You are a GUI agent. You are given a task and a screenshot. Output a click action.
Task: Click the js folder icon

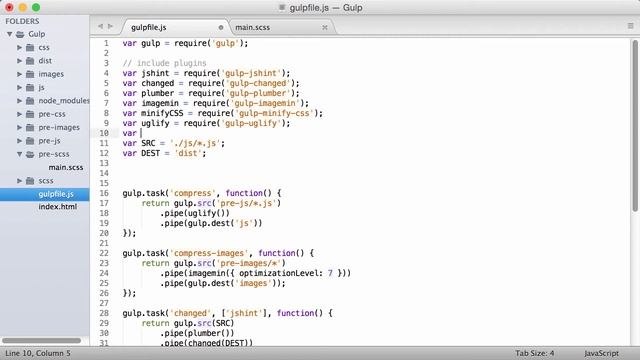(30, 88)
